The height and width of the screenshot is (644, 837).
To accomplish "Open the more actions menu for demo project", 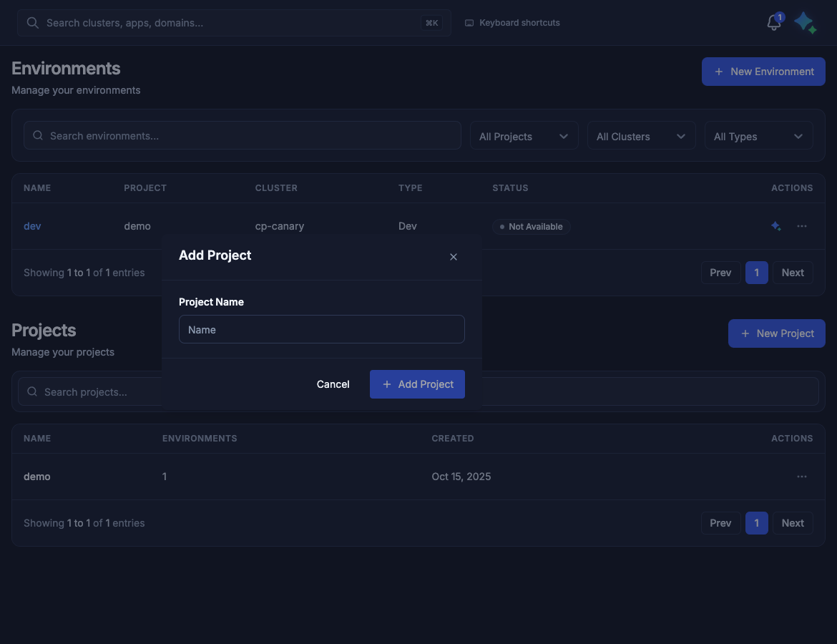I will [802, 477].
